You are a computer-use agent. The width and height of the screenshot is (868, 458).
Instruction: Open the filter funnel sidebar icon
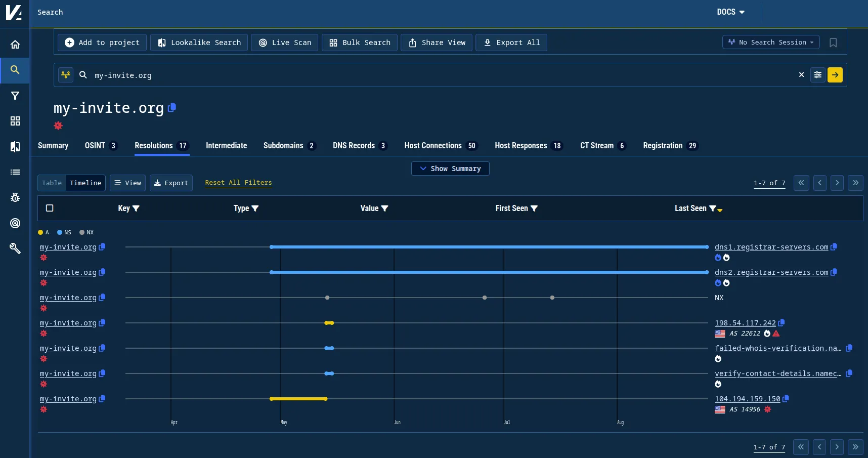pos(15,96)
